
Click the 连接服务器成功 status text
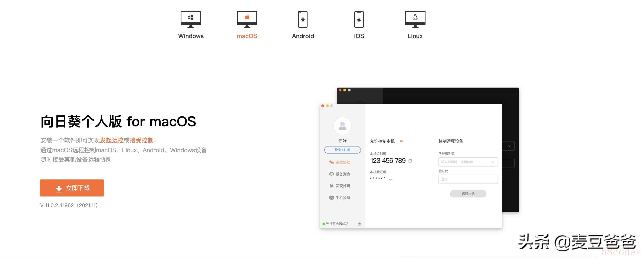click(x=337, y=224)
